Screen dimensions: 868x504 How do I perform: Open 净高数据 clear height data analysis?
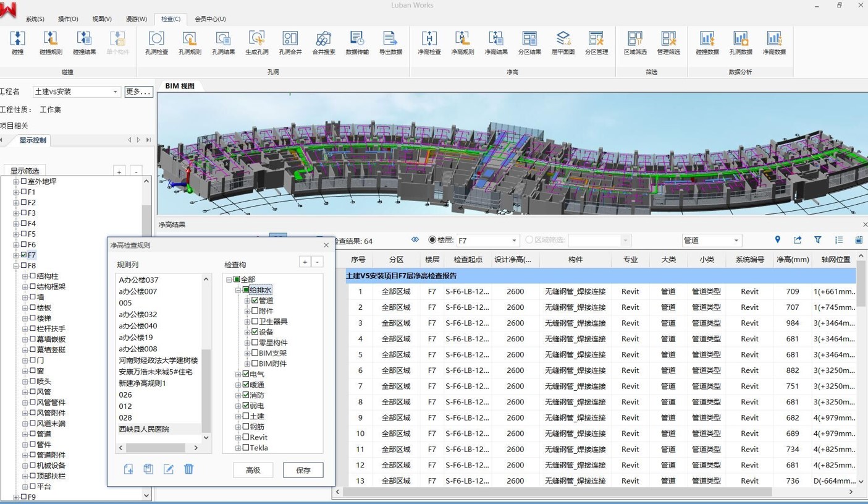click(x=773, y=43)
